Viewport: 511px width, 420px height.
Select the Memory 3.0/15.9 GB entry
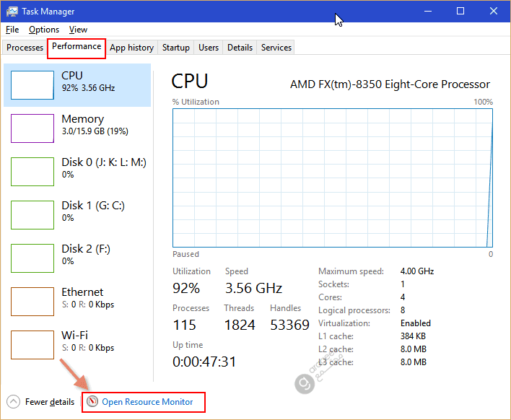coord(77,128)
